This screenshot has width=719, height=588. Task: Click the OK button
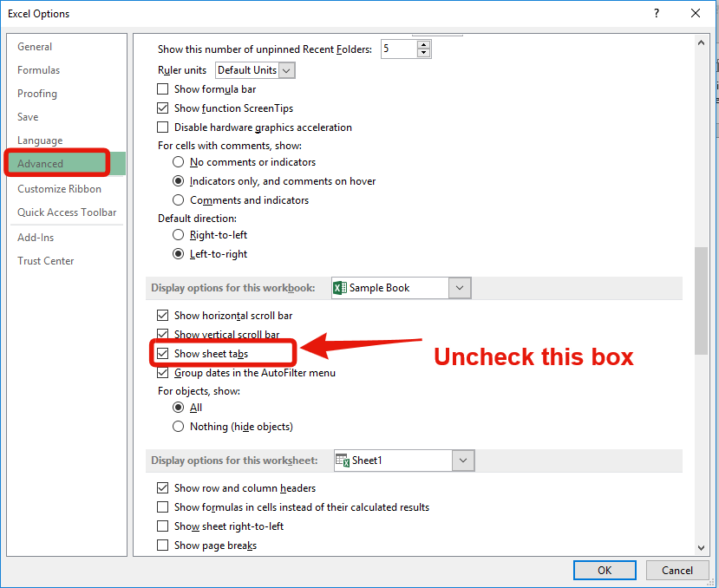point(605,570)
